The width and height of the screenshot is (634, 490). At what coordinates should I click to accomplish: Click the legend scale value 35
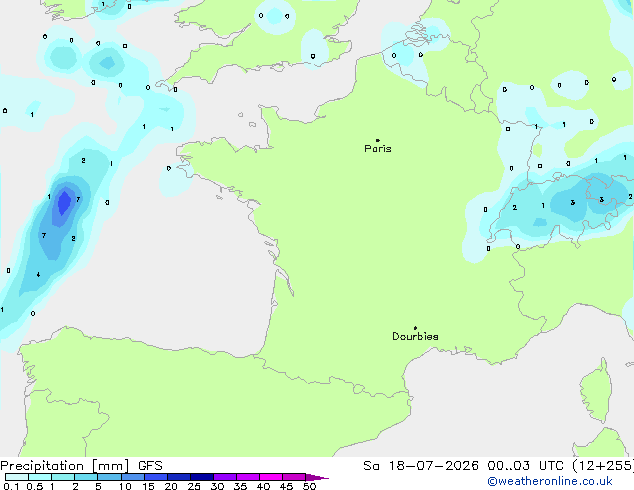pos(240,486)
